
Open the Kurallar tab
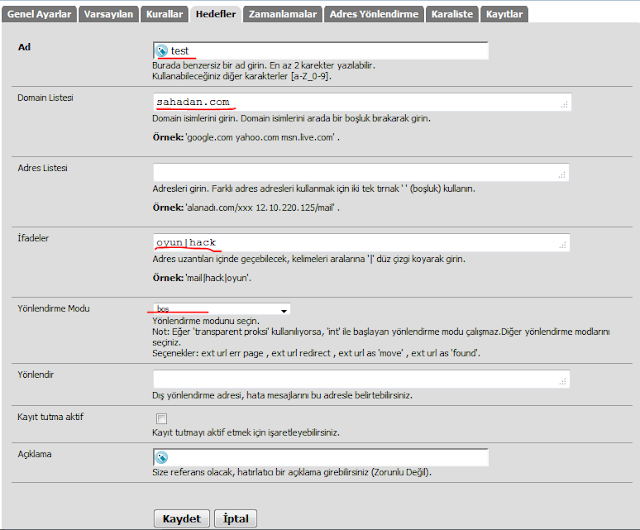click(x=164, y=14)
